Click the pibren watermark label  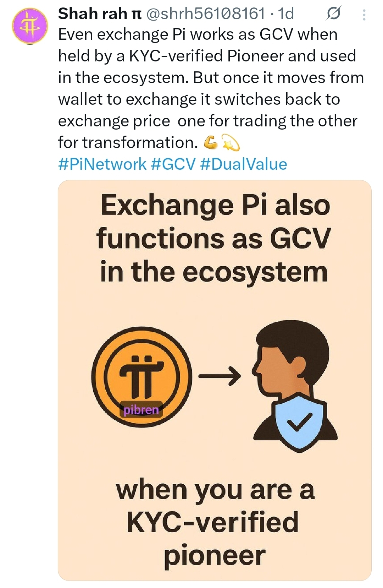click(x=141, y=410)
